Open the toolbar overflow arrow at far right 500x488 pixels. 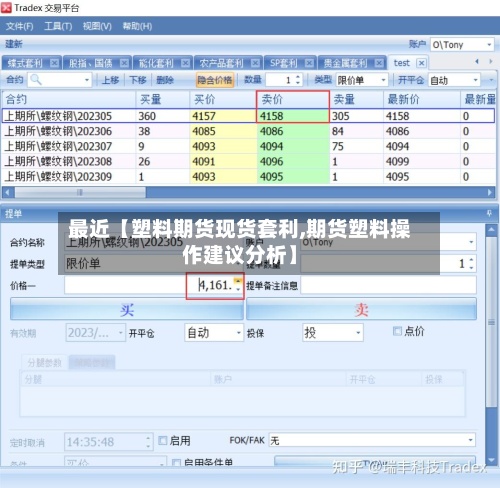click(x=491, y=80)
